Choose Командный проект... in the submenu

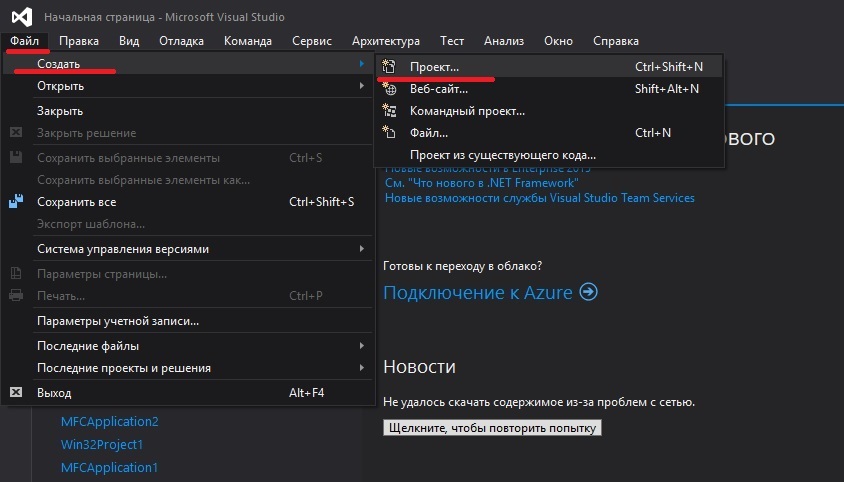(x=549, y=111)
